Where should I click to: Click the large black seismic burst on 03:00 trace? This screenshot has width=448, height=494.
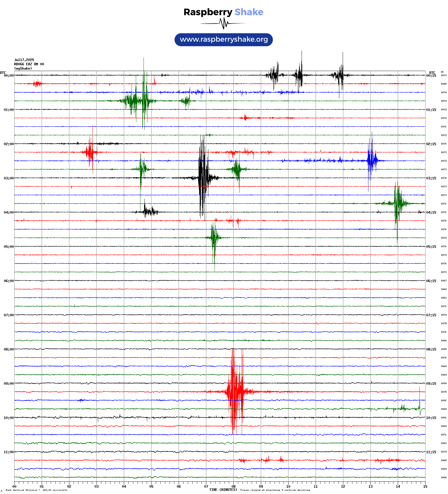click(x=203, y=178)
